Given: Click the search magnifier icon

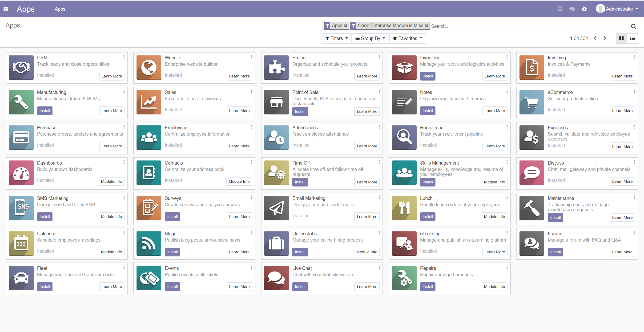Looking at the screenshot, I should (633, 26).
